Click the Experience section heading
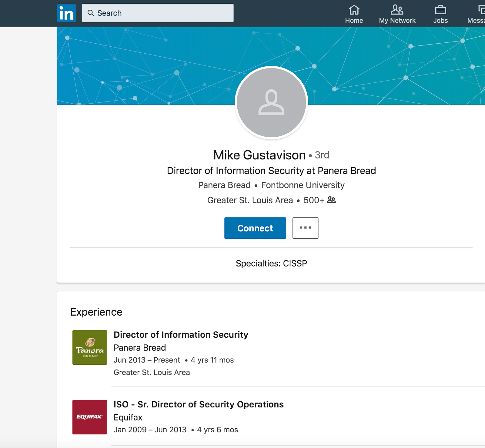This screenshot has height=448, width=485. (96, 312)
